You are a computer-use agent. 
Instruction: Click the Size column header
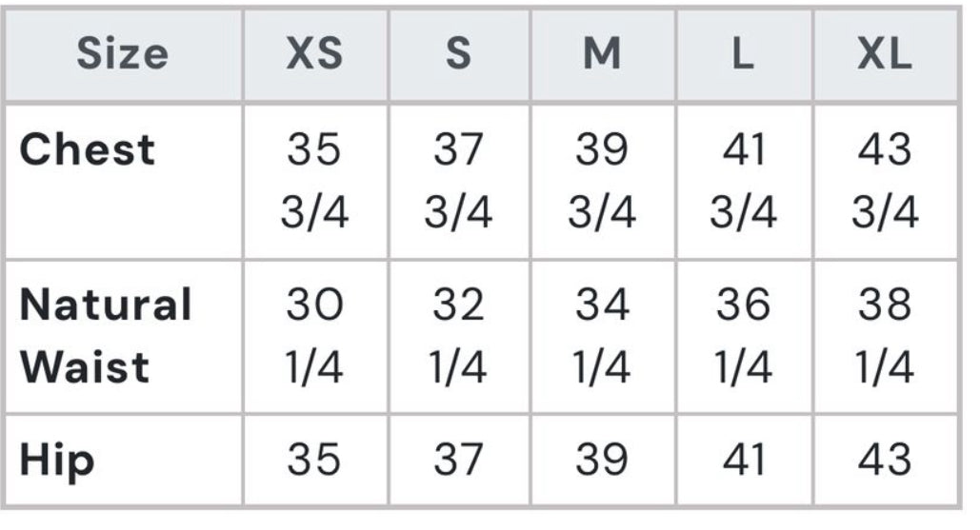[x=122, y=55]
